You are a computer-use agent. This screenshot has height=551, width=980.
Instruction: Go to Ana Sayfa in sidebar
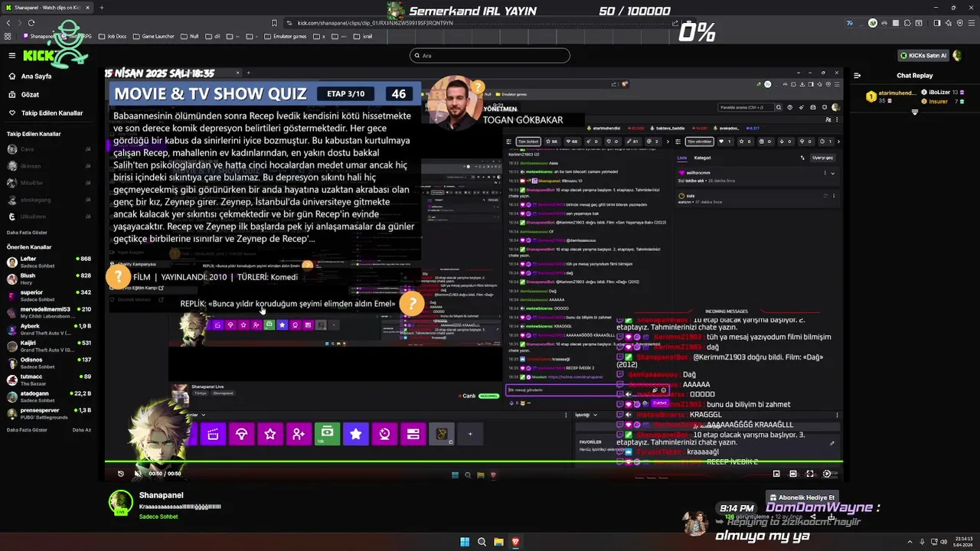click(x=31, y=77)
